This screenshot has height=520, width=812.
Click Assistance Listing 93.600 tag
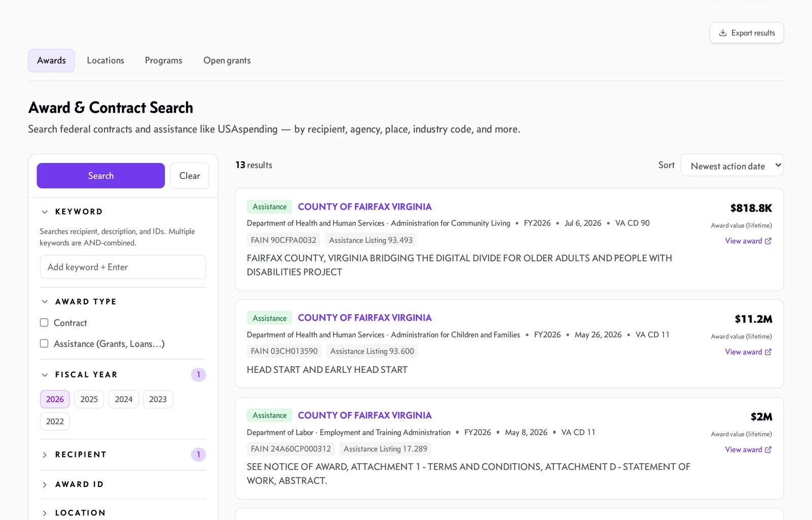(x=372, y=351)
